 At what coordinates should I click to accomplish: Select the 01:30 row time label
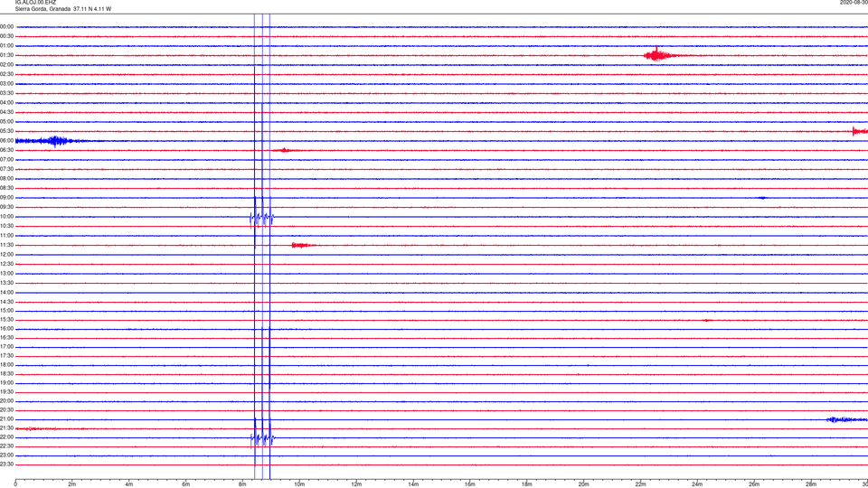[x=6, y=55]
